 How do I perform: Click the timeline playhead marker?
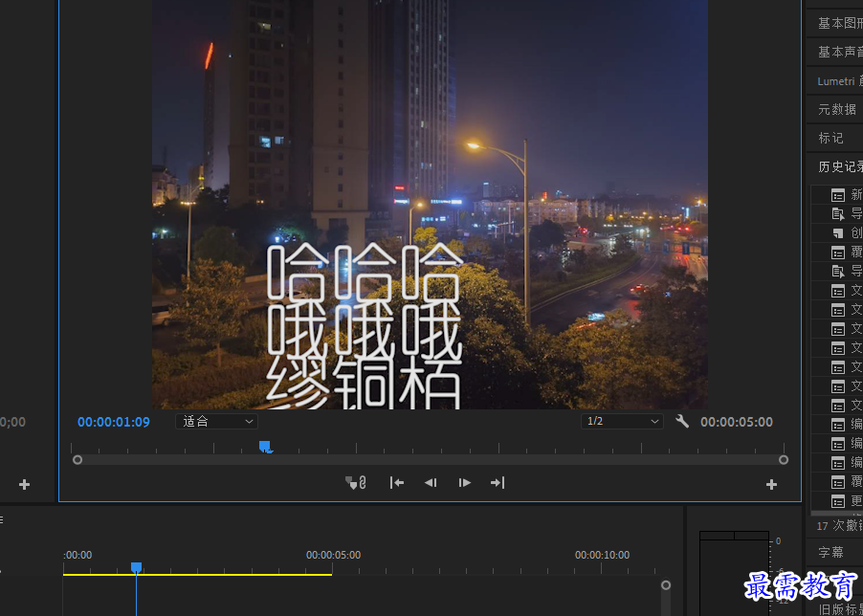(x=136, y=567)
